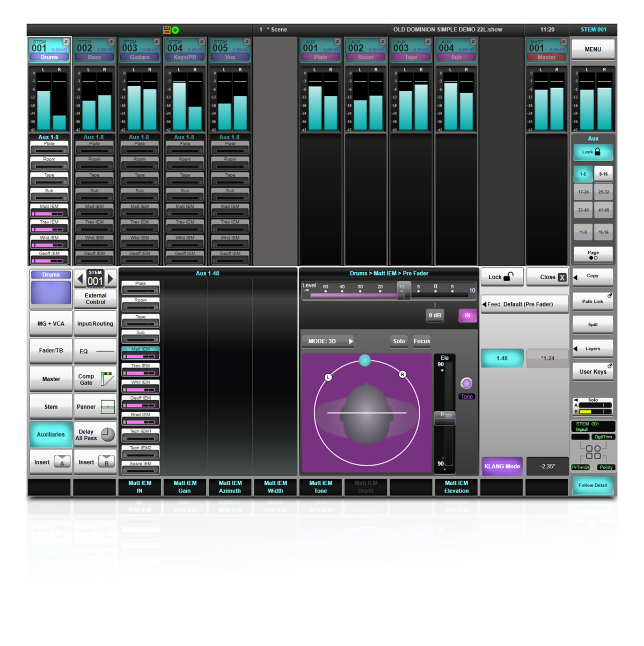The width and height of the screenshot is (644, 646).
Task: Open the Panner module icon
Action: tap(108, 407)
